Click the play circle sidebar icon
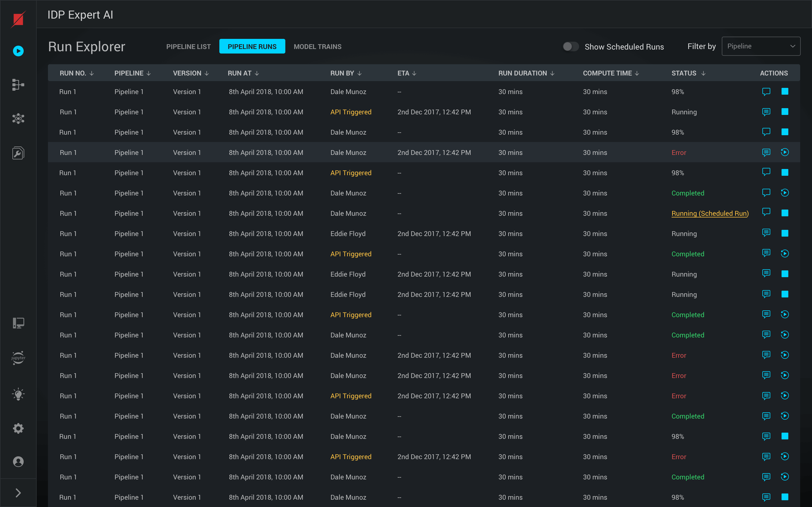 click(x=18, y=51)
